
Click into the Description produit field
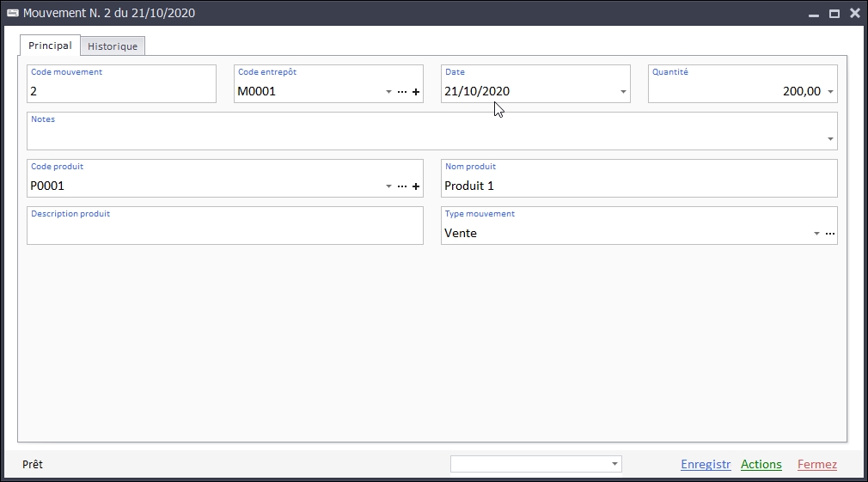pyautogui.click(x=225, y=232)
